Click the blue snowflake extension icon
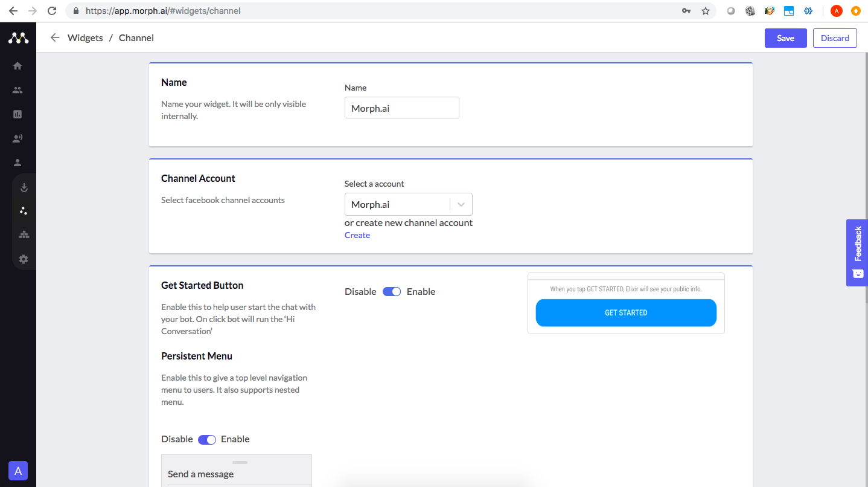This screenshot has width=868, height=487. [x=808, y=11]
